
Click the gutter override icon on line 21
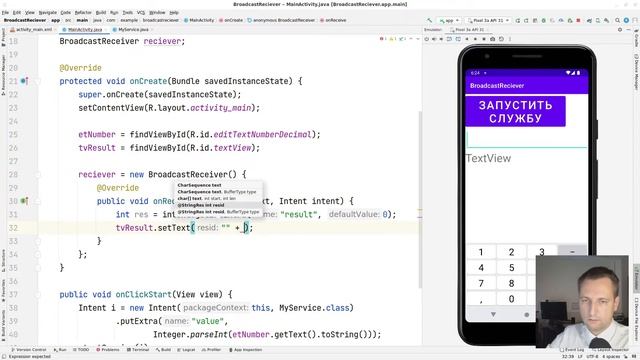point(24,81)
